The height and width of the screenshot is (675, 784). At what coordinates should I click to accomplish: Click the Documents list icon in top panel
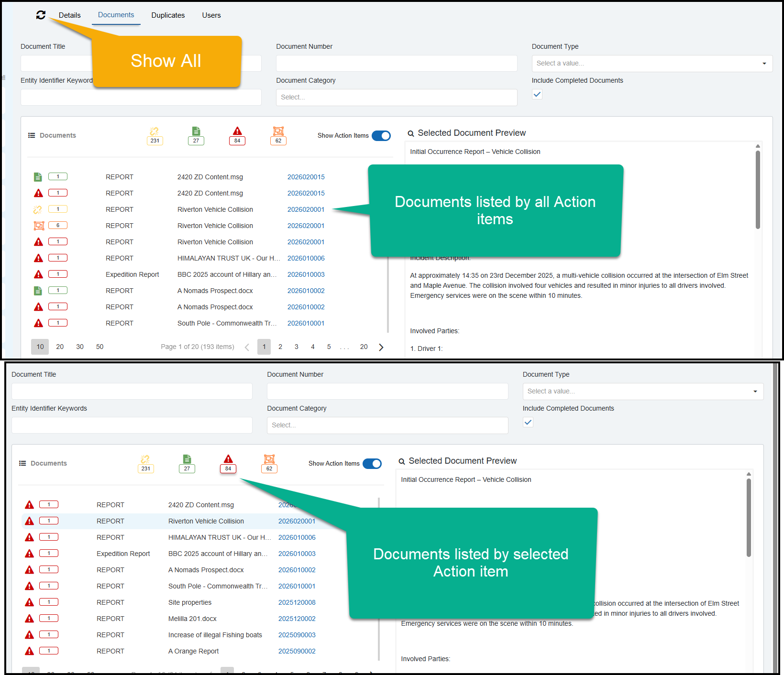click(x=32, y=135)
